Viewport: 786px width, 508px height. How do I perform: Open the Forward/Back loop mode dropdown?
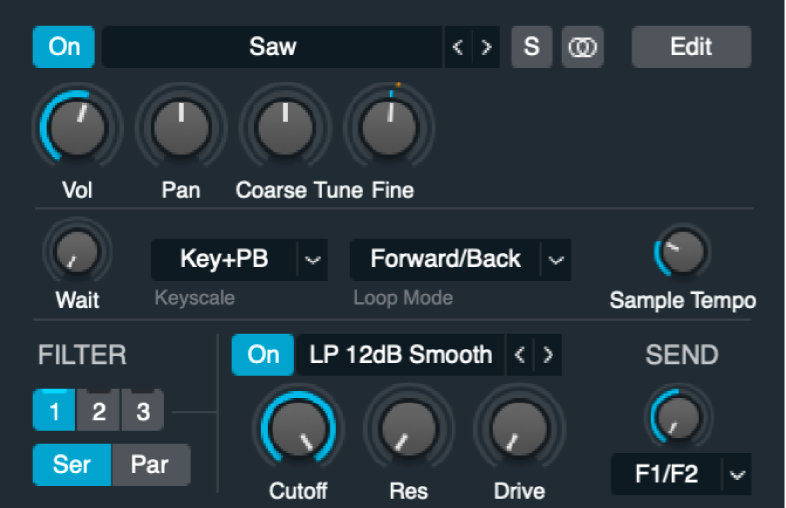pyautogui.click(x=557, y=259)
